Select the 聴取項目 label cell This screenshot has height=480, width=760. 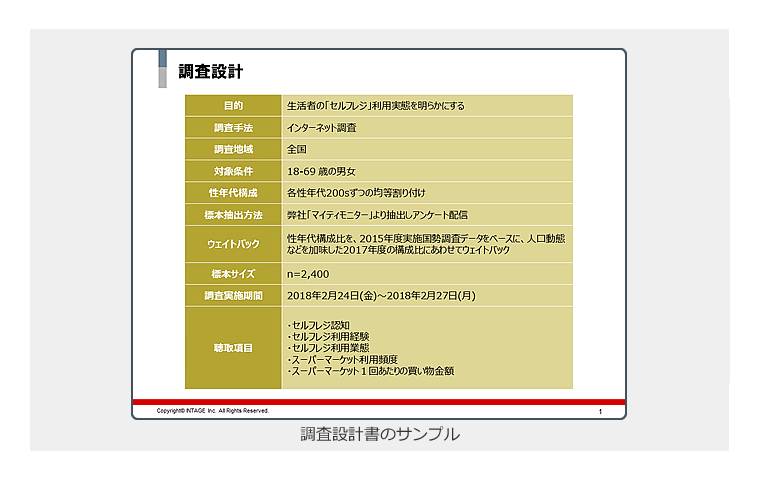click(233, 348)
